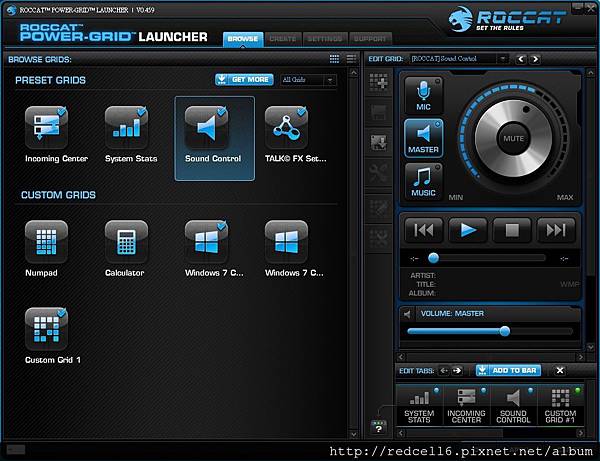Switch to the Support tab
Image resolution: width=600 pixels, height=461 pixels.
370,39
